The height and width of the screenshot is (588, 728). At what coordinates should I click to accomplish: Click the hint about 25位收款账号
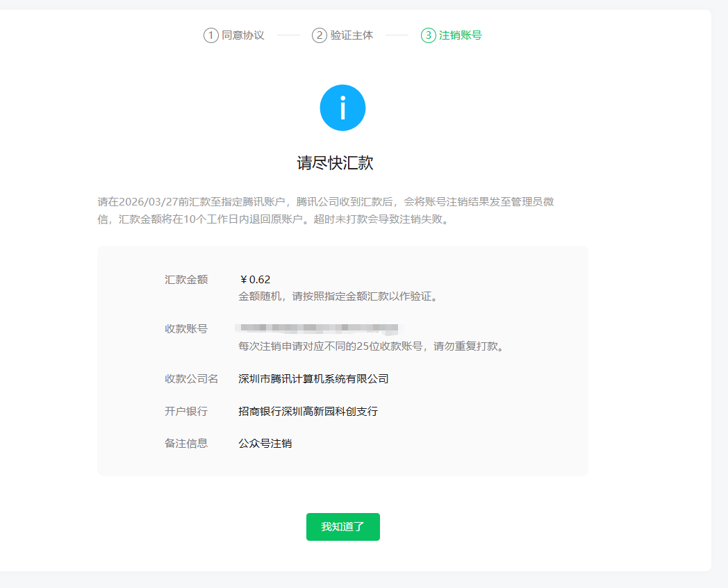[x=371, y=346]
